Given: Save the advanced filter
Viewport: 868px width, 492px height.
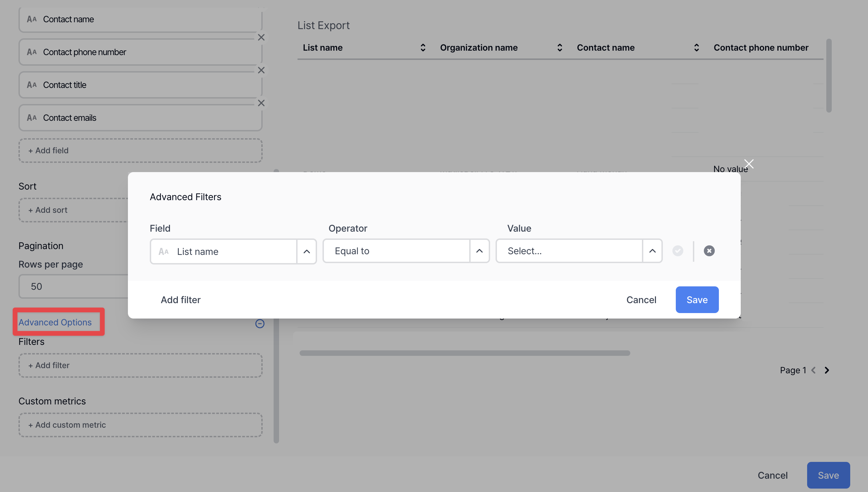Looking at the screenshot, I should (697, 300).
